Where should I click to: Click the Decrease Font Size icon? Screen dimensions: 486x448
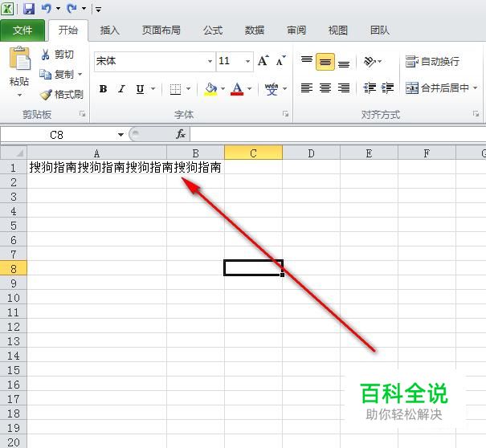coord(281,61)
